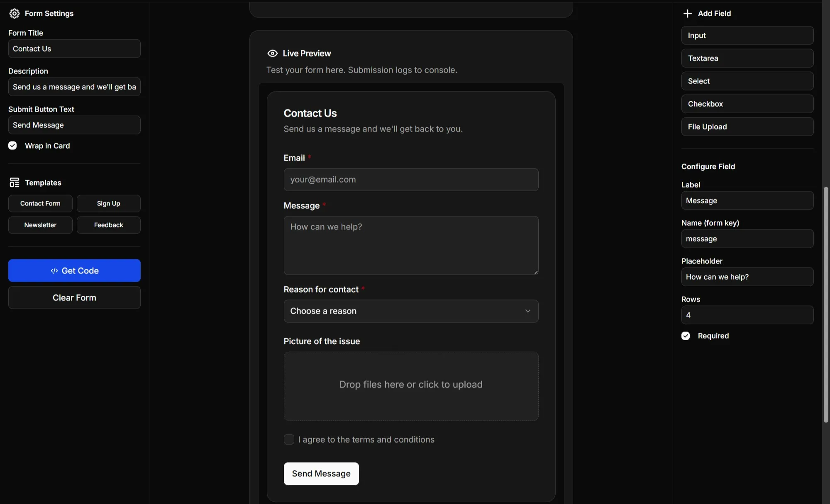Click the eye icon next to Live Preview
Image resolution: width=830 pixels, height=504 pixels.
[x=272, y=53]
